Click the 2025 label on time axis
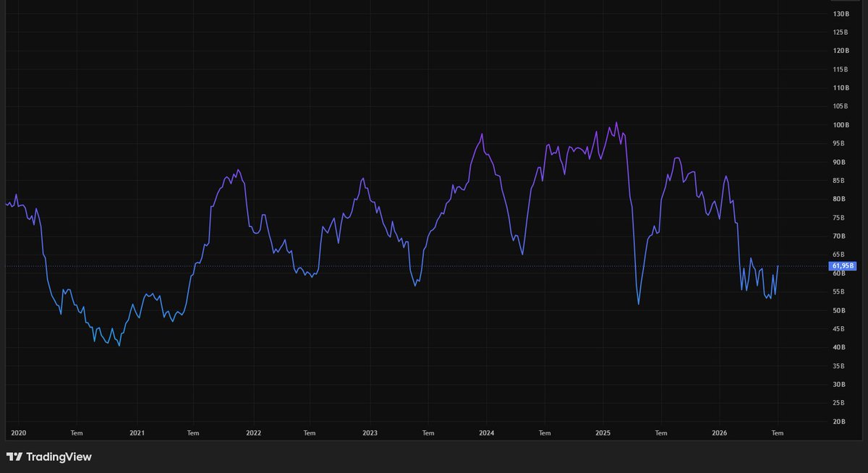The width and height of the screenshot is (868, 473). 603,433
